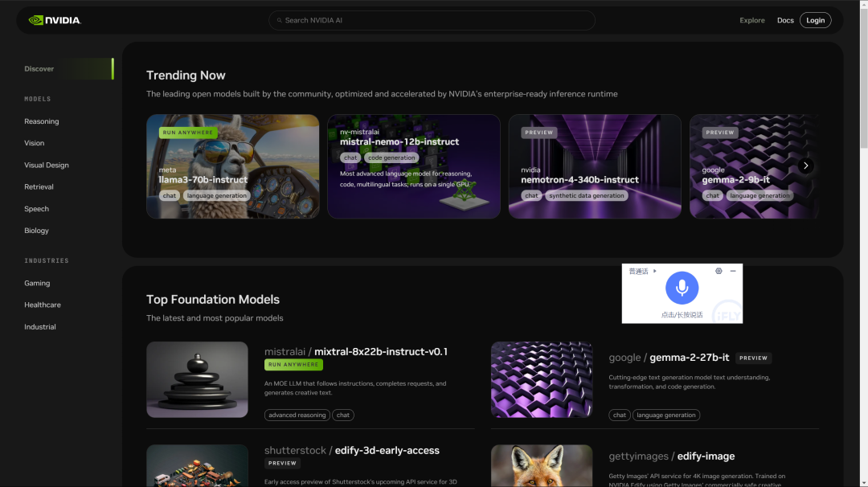Click the Top Foundation Models heading
Viewport: 868px width, 487px height.
tap(212, 300)
